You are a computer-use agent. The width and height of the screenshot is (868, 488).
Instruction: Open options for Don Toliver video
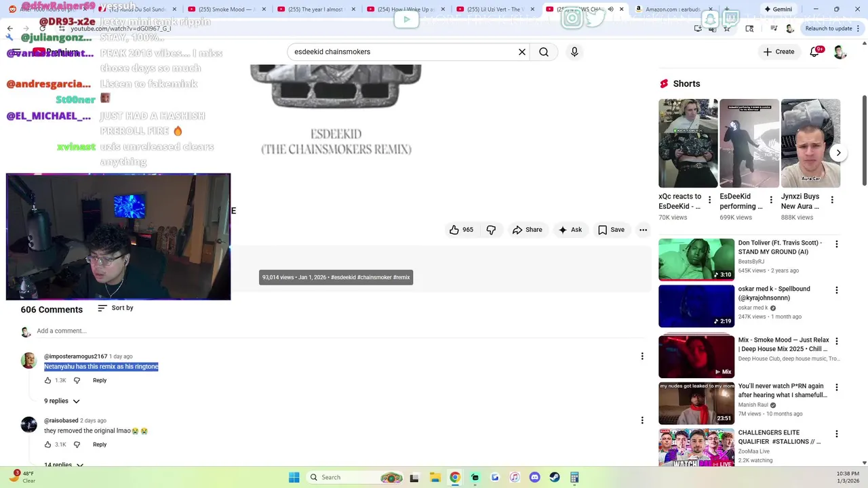coord(836,244)
